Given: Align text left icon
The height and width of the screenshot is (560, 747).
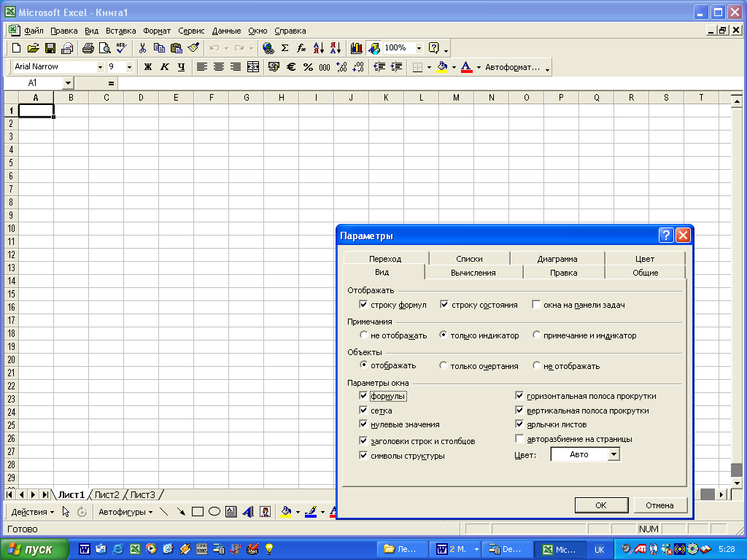Looking at the screenshot, I should [202, 67].
